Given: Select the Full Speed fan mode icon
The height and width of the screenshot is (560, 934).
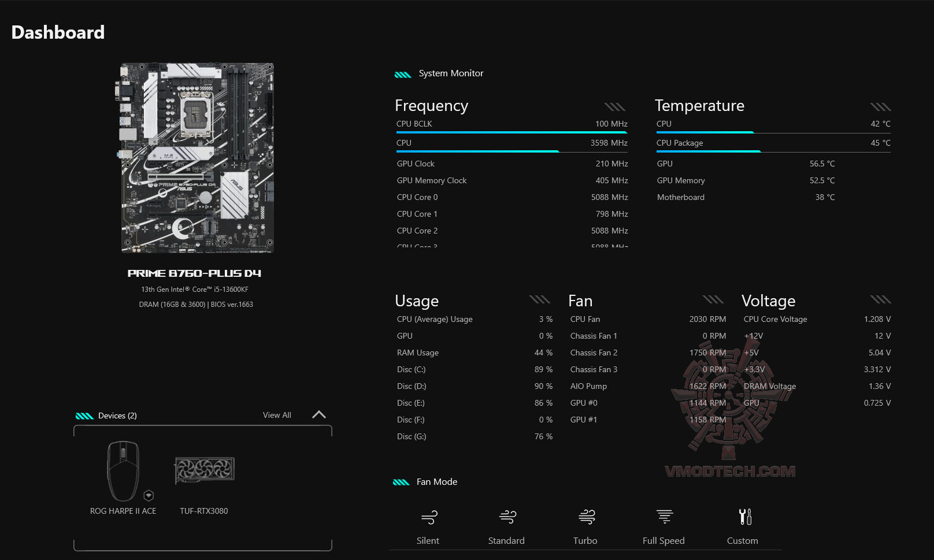Looking at the screenshot, I should click(665, 516).
